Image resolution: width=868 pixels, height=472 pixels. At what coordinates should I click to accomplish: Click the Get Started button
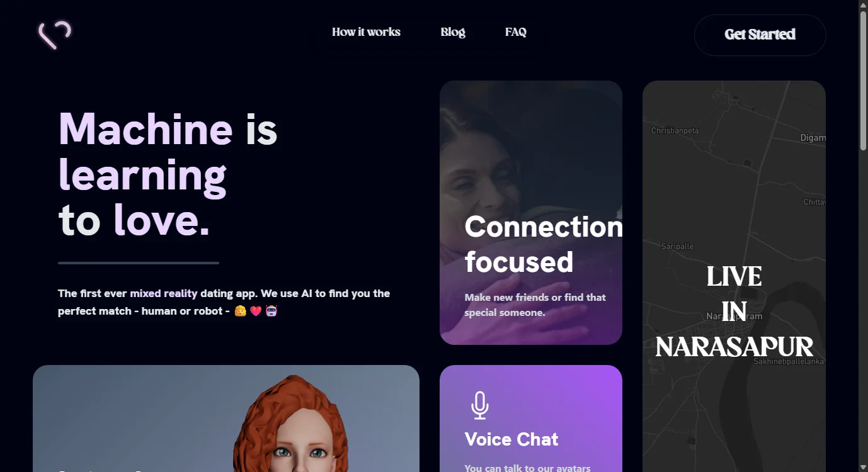(x=760, y=35)
